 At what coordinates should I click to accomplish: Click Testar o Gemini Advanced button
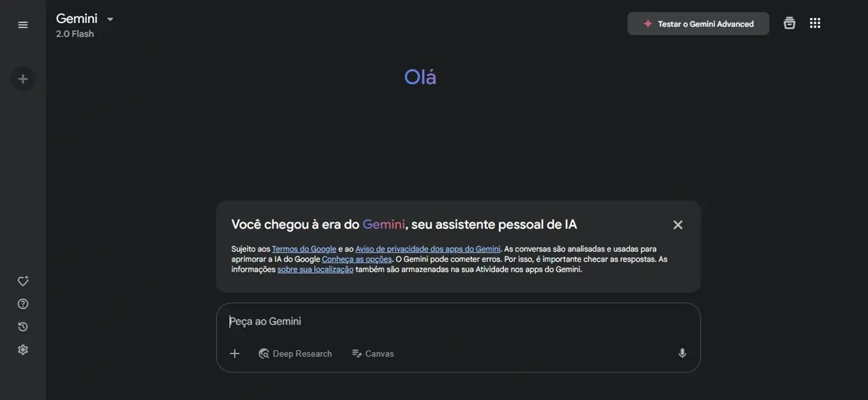click(x=698, y=24)
